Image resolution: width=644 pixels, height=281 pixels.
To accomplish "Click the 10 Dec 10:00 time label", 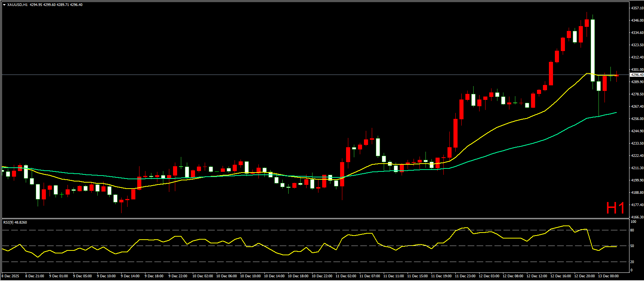I will [x=250, y=276].
